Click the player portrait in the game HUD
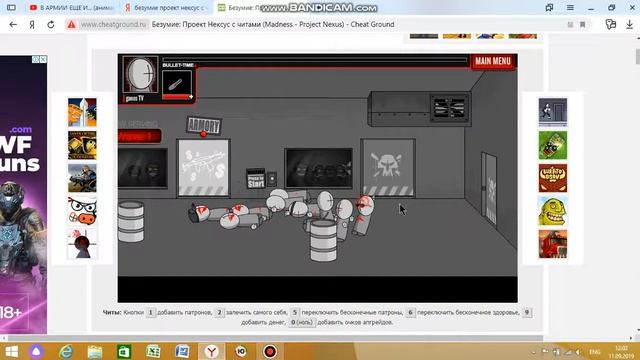Viewport: 640px width, 360px height. click(140, 75)
